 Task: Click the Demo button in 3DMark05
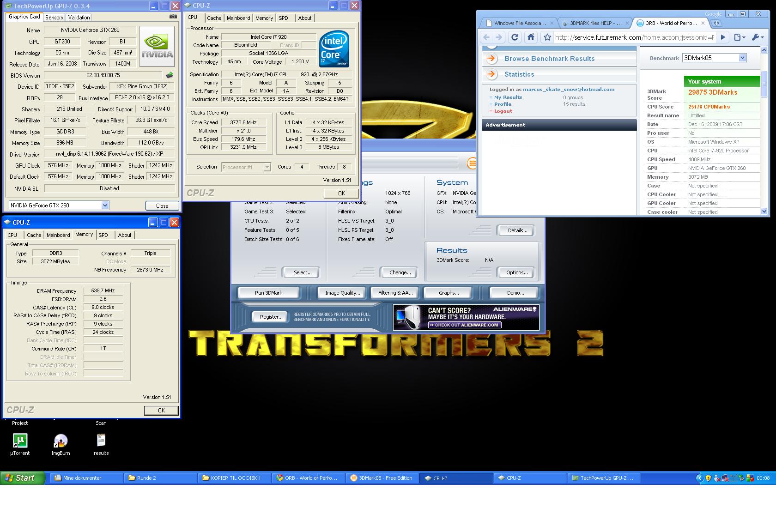click(515, 293)
